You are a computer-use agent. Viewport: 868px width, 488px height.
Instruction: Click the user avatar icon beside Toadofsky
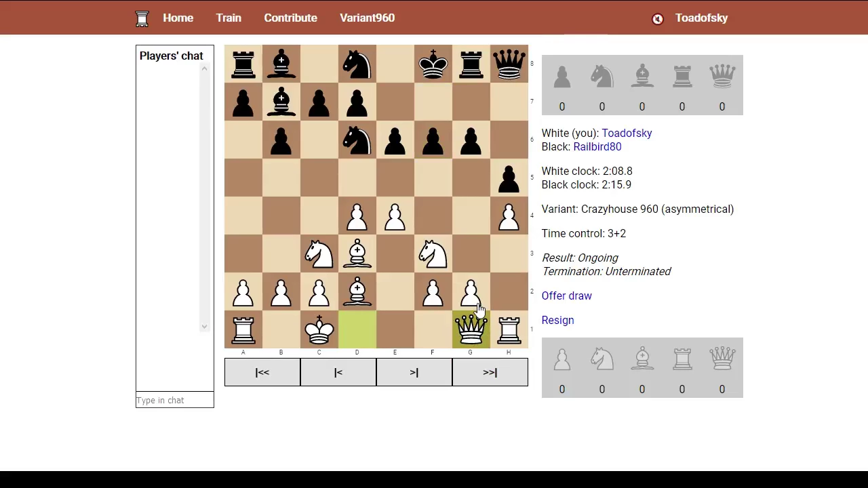pos(657,19)
